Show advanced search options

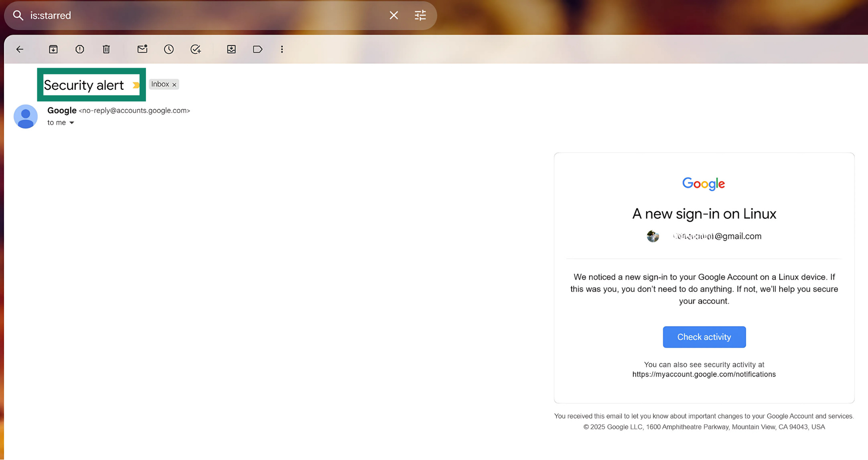pyautogui.click(x=420, y=15)
